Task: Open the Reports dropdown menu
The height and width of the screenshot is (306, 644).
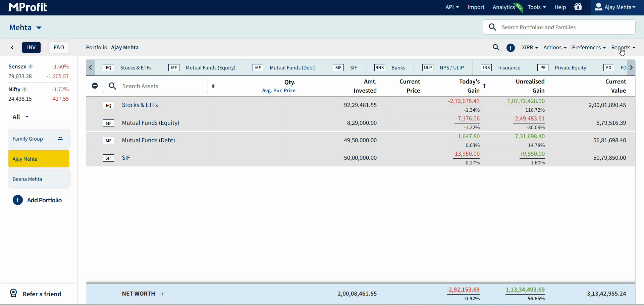Action: [623, 48]
